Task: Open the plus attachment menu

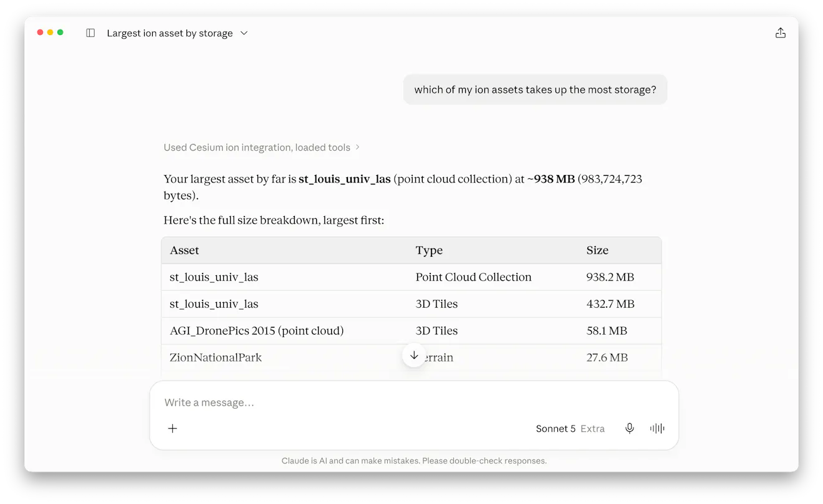Action: tap(173, 429)
